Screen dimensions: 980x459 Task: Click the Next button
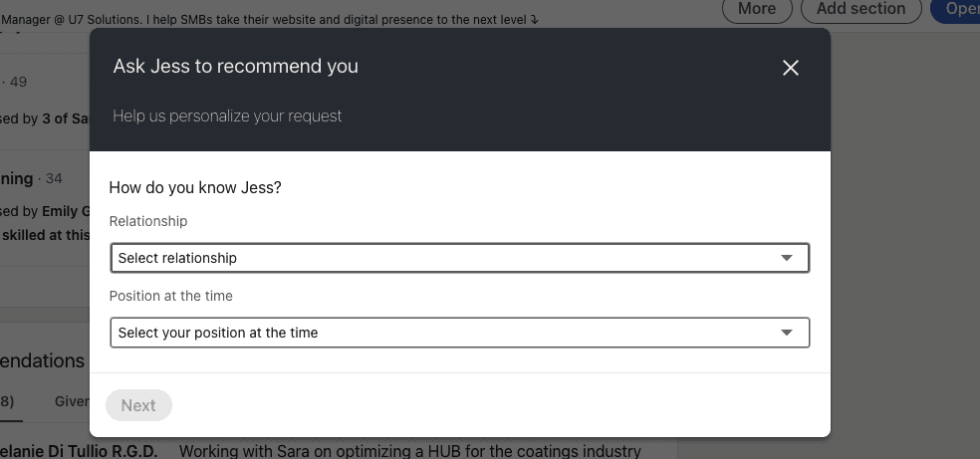click(x=138, y=405)
